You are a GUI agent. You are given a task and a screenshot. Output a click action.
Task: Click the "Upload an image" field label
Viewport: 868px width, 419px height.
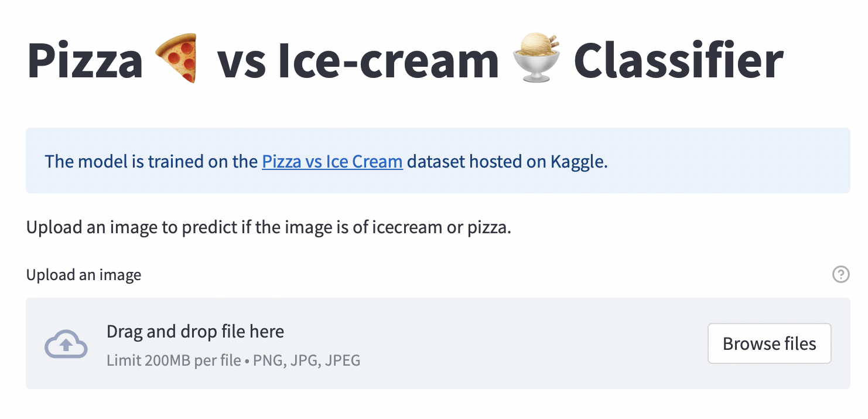pos(84,275)
